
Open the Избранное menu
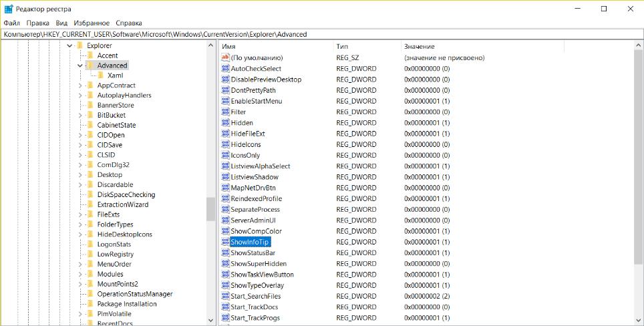[92, 23]
